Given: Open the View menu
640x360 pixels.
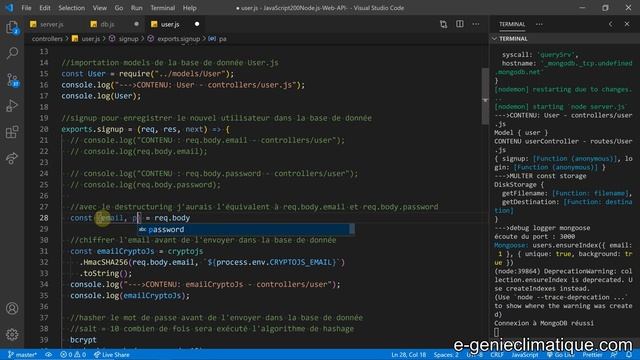Looking at the screenshot, I should click(100, 8).
